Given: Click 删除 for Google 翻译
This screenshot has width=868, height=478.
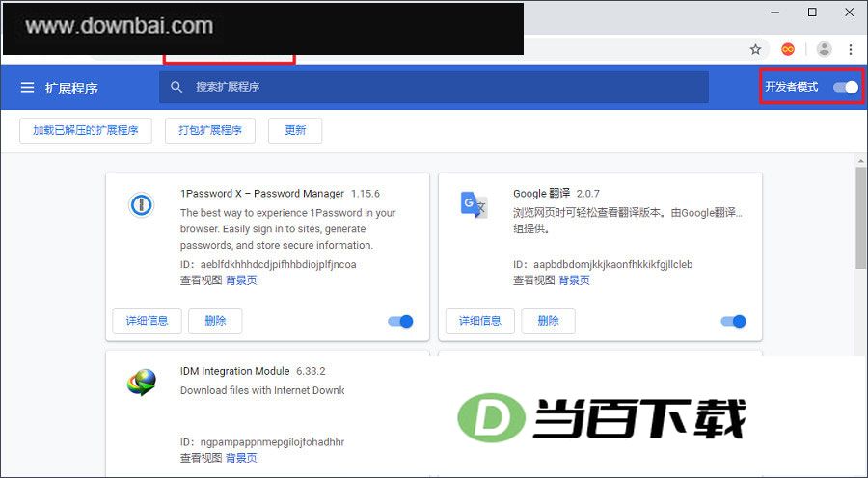Looking at the screenshot, I should [x=548, y=321].
